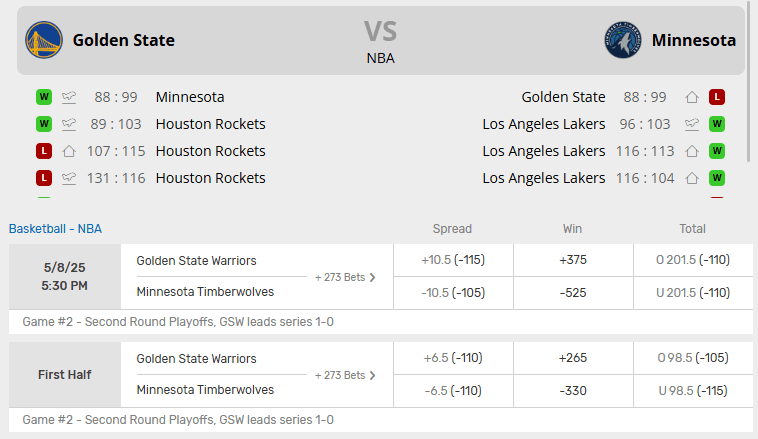Click the Golden State Warriors logo
Image resolution: width=758 pixels, height=439 pixels.
[x=44, y=40]
